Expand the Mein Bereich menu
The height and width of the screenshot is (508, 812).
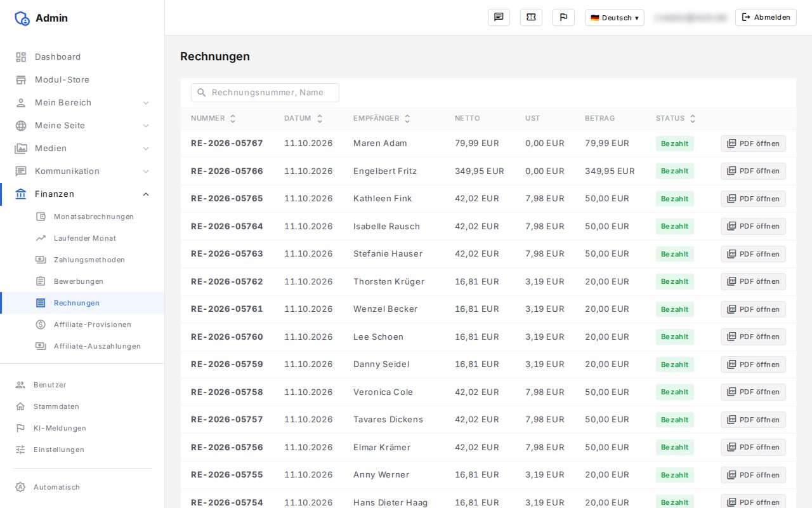pyautogui.click(x=82, y=103)
